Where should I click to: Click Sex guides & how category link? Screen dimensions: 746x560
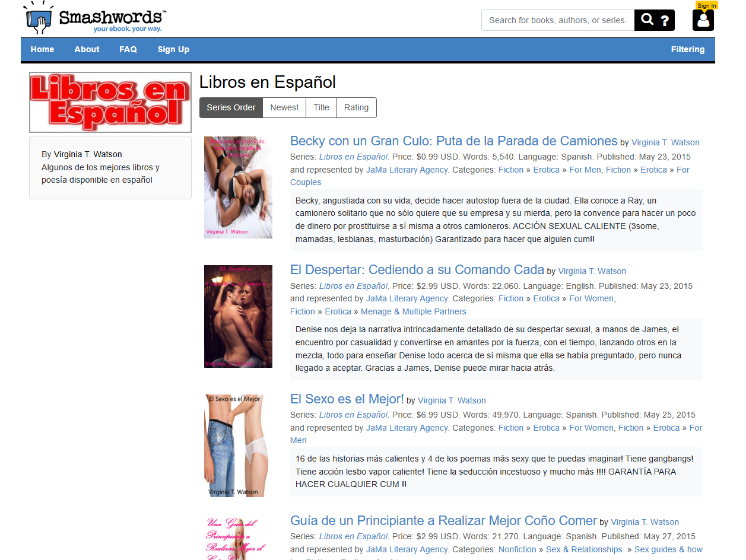click(668, 549)
